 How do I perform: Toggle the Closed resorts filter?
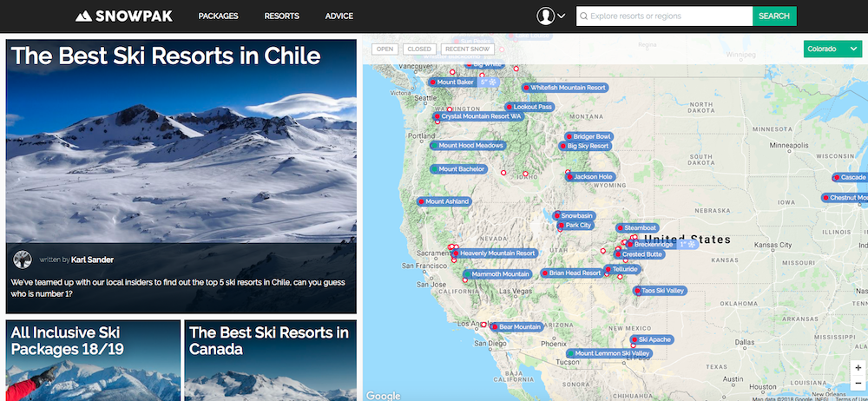tap(419, 49)
